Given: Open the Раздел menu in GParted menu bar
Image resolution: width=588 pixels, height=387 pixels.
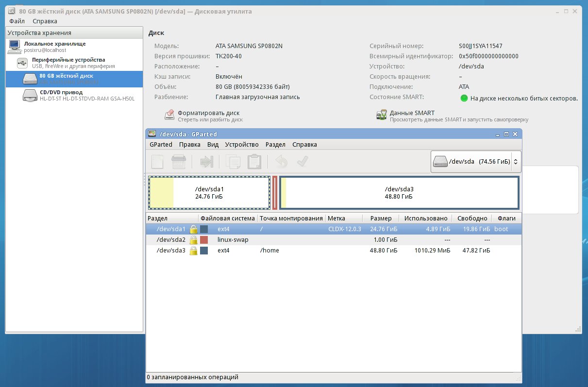Looking at the screenshot, I should click(x=275, y=145).
